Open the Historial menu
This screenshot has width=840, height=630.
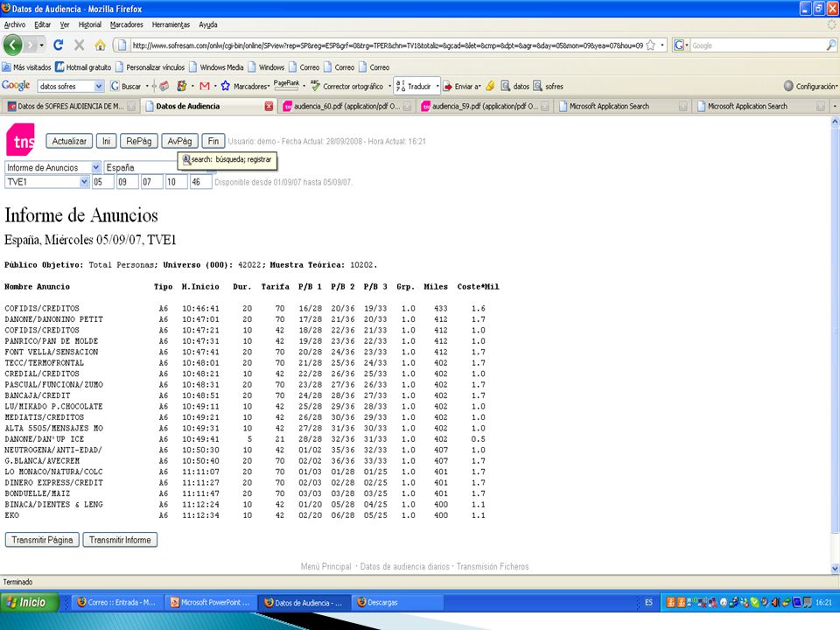89,24
